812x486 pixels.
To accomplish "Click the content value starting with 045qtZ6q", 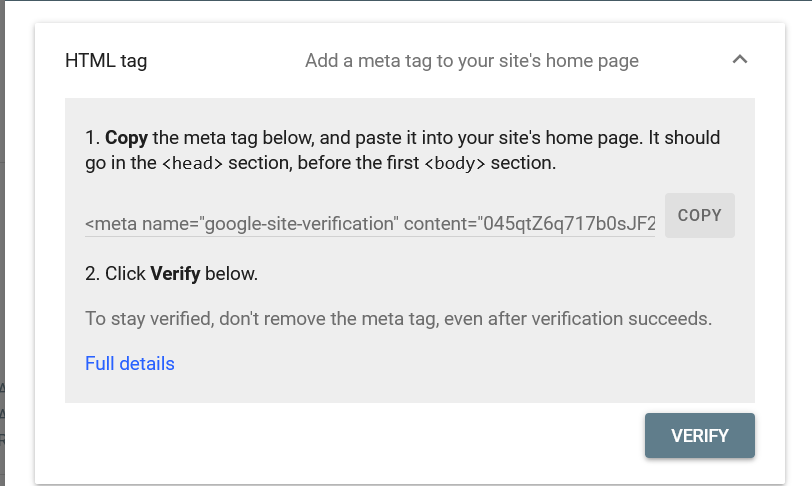I will (x=568, y=223).
